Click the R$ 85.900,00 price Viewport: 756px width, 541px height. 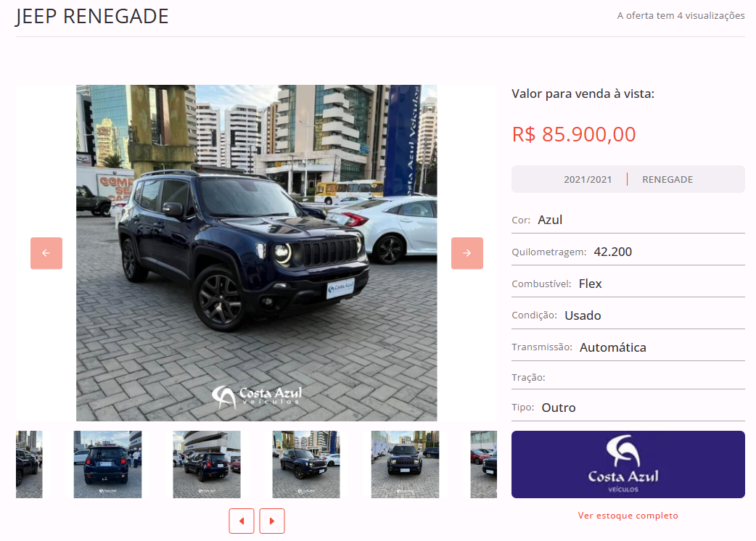pos(574,134)
